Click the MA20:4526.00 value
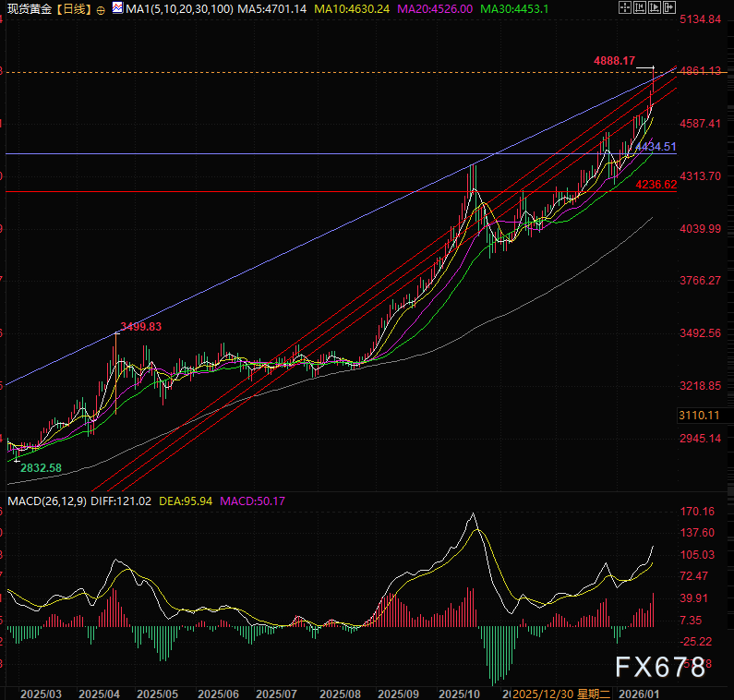The image size is (734, 700). 435,9
